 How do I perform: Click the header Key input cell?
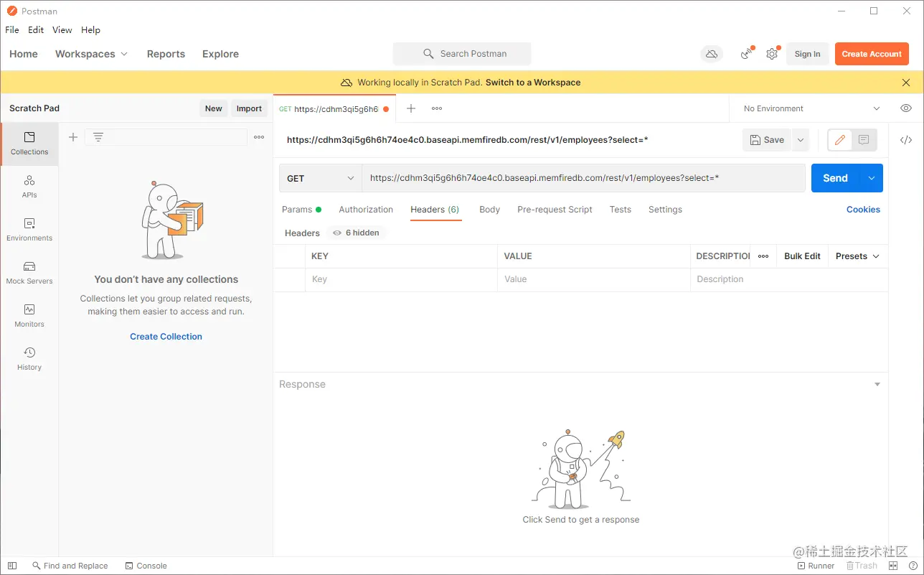tap(401, 279)
